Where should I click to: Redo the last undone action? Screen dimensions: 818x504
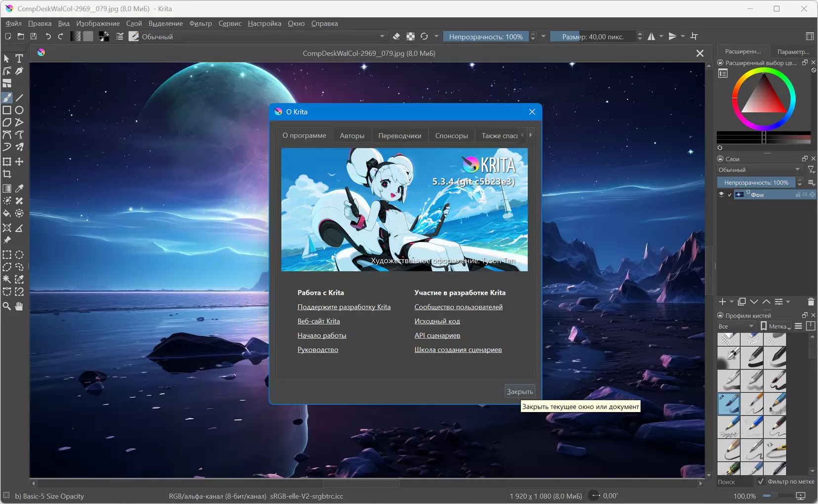pos(60,36)
